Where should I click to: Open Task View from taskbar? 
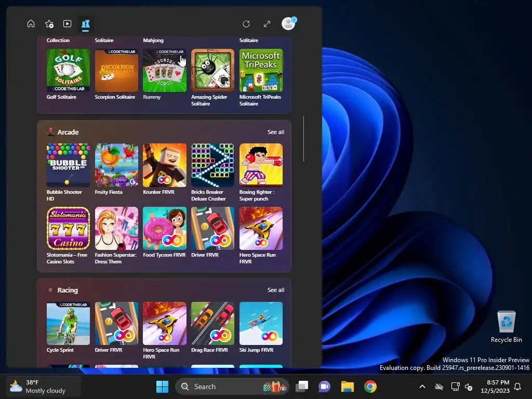click(x=302, y=387)
